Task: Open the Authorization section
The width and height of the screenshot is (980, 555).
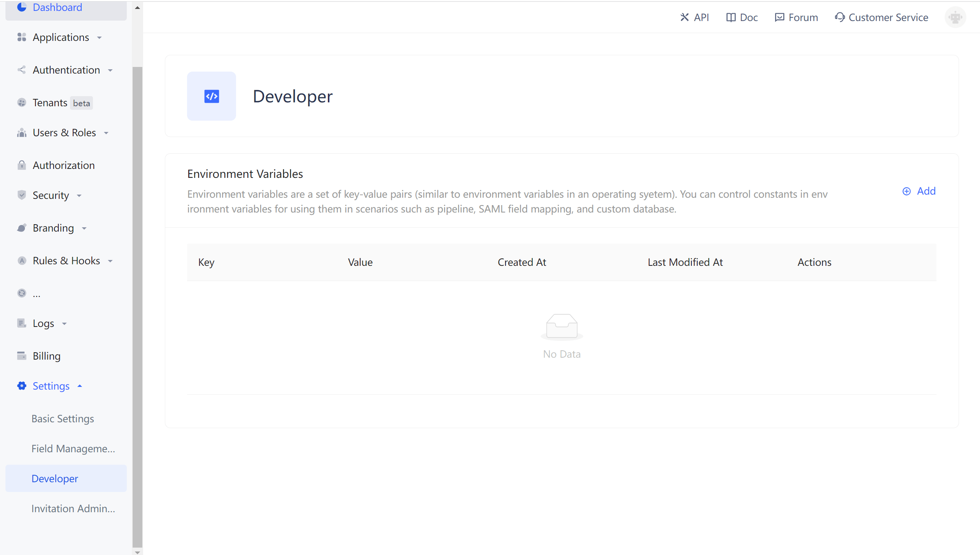Action: click(63, 165)
